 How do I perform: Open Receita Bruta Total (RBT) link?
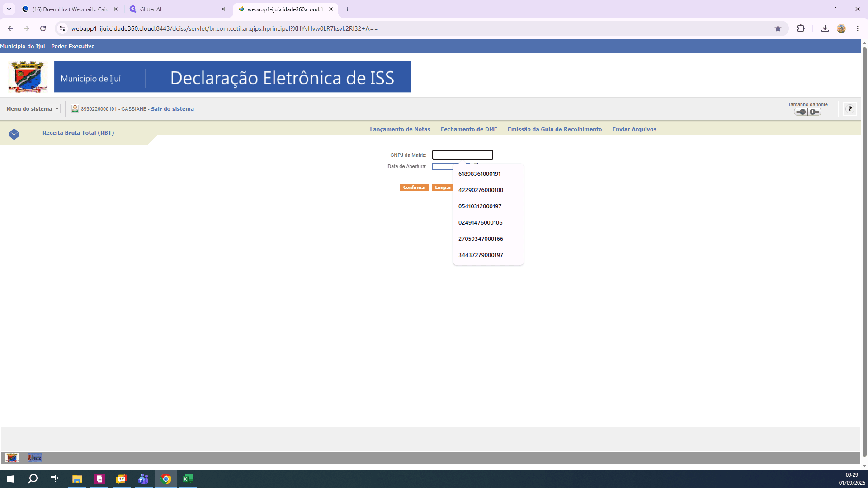[x=78, y=133]
